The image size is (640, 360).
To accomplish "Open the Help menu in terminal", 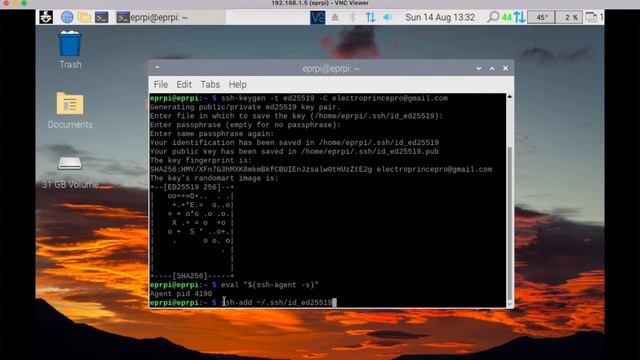I will pyautogui.click(x=238, y=84).
